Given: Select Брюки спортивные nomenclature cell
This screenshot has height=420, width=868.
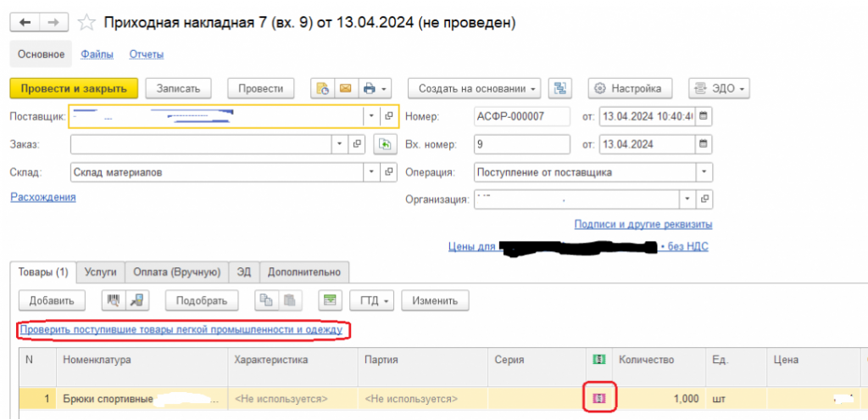Looking at the screenshot, I should [142, 398].
